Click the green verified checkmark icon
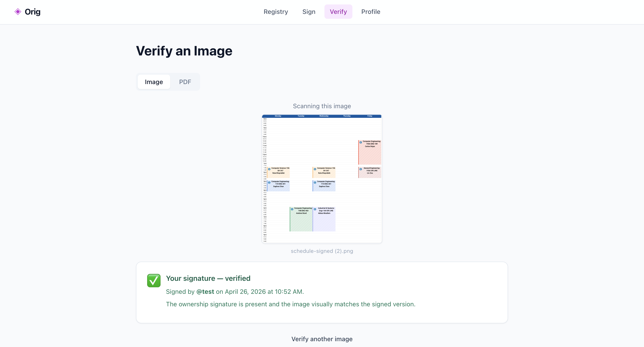 [x=154, y=281]
